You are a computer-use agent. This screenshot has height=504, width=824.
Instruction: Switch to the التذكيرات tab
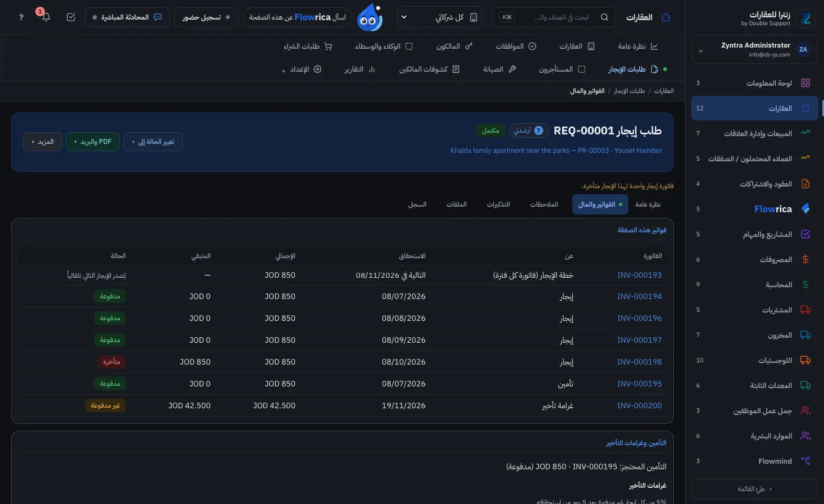coord(498,204)
